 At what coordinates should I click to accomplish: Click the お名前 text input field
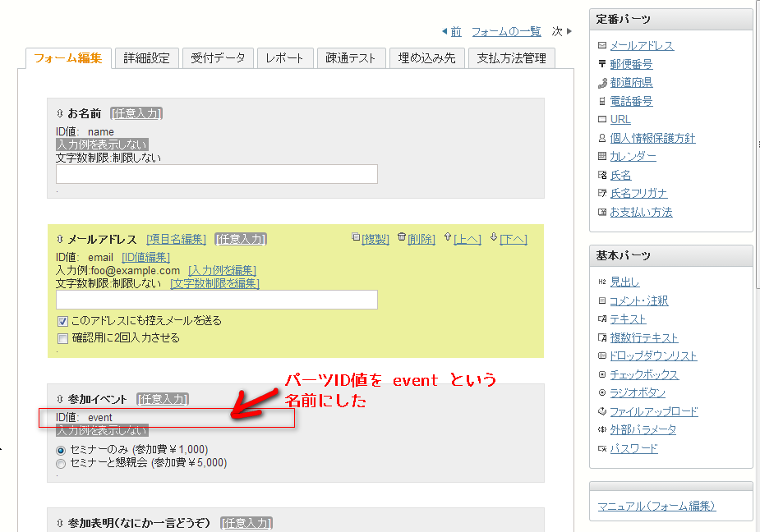coord(216,174)
